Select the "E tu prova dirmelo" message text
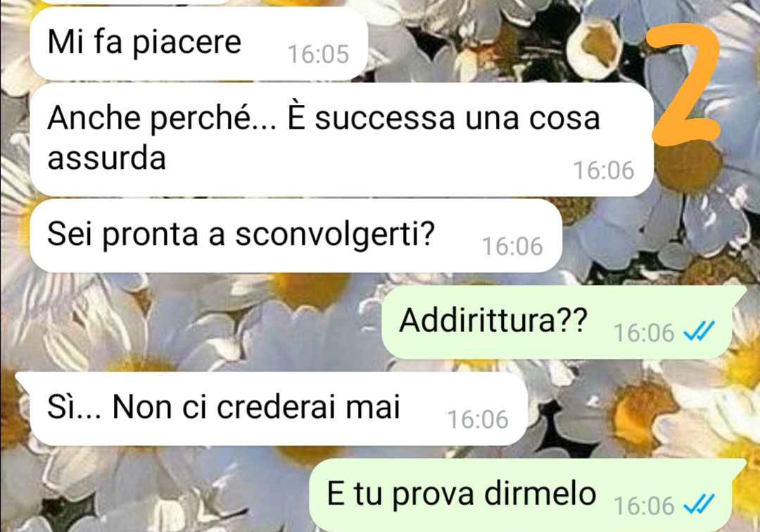This screenshot has height=532, width=760. (461, 494)
